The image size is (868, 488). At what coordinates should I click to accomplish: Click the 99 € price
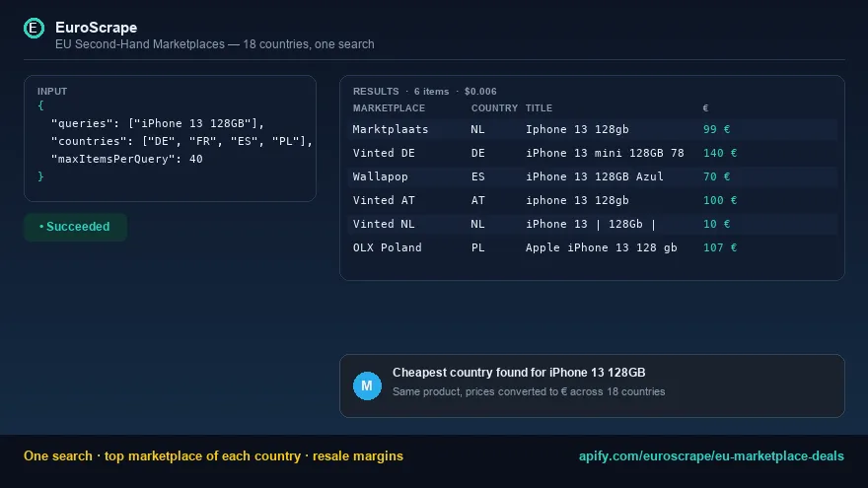click(716, 129)
